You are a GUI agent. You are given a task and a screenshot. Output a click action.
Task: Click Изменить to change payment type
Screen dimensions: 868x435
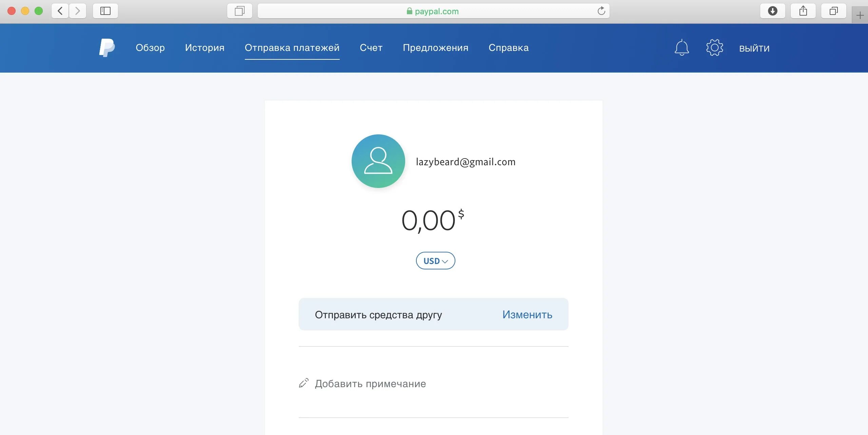tap(527, 315)
